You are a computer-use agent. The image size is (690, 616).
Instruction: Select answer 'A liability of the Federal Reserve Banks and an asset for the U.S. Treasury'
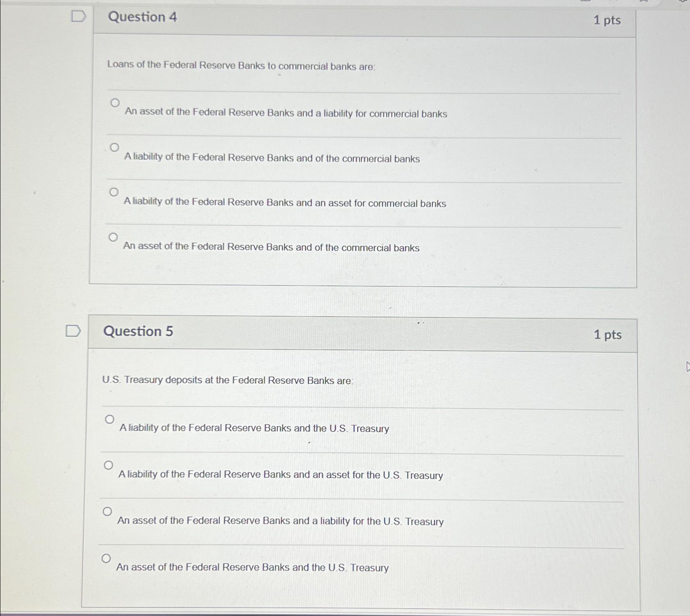point(108,465)
